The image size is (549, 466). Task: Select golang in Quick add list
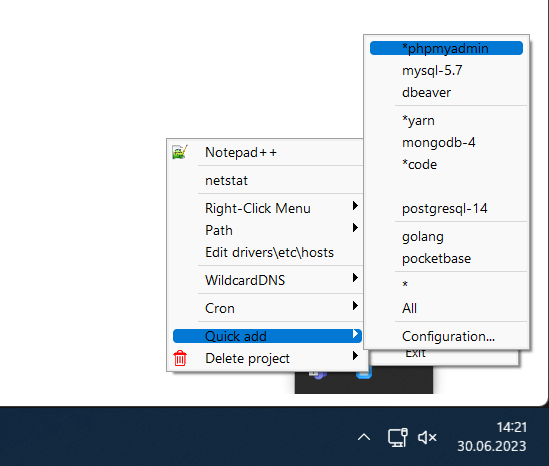[x=446, y=237]
